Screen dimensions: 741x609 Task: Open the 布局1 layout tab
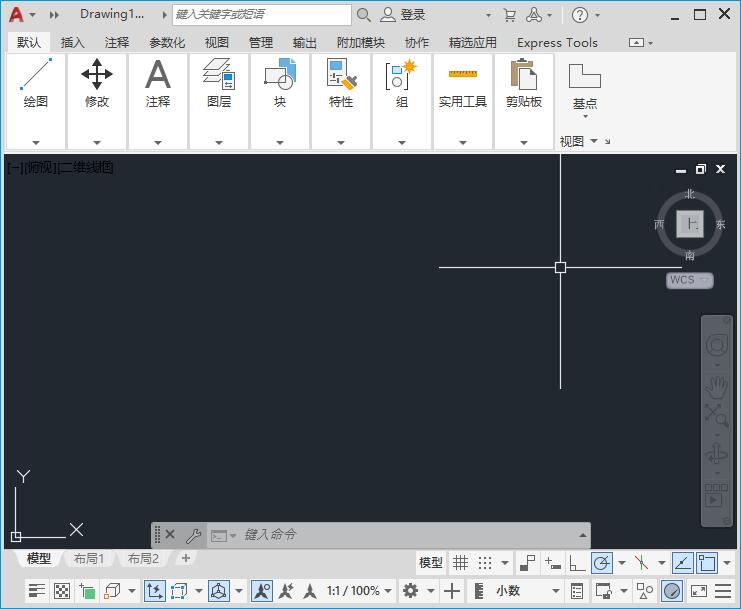89,559
